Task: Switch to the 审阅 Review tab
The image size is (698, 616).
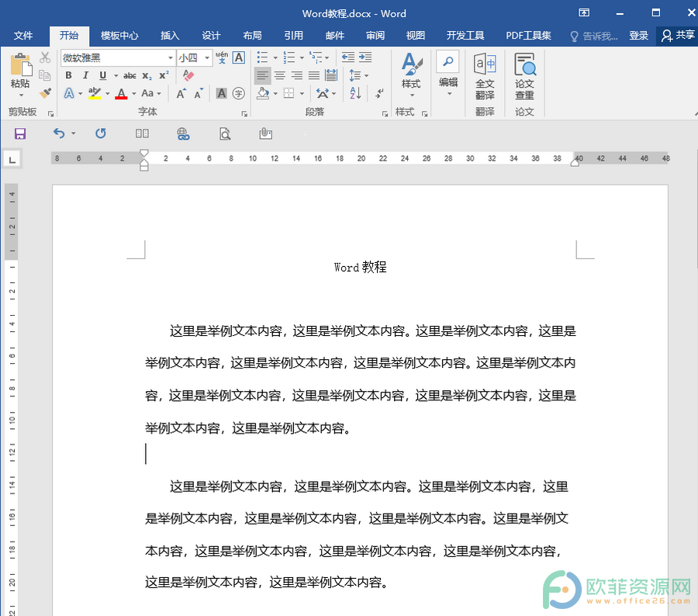Action: click(x=375, y=36)
